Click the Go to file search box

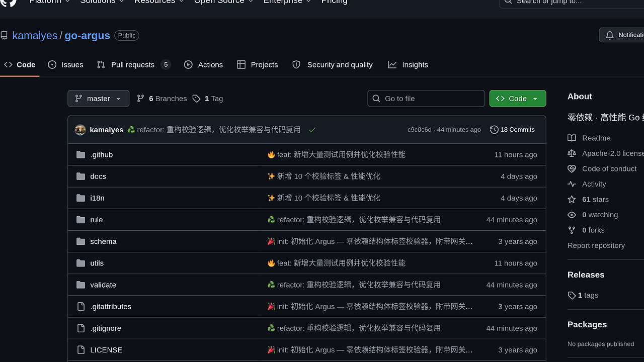click(426, 99)
